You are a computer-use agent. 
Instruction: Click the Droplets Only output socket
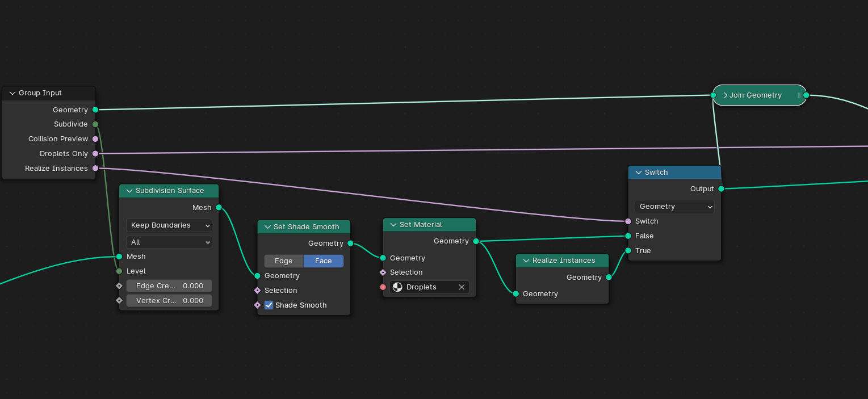click(x=95, y=154)
